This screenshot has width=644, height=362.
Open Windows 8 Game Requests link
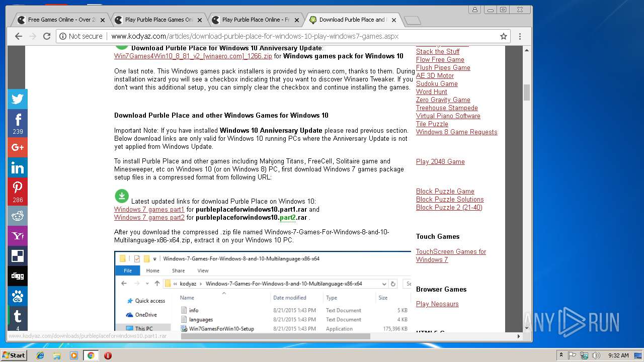click(457, 132)
